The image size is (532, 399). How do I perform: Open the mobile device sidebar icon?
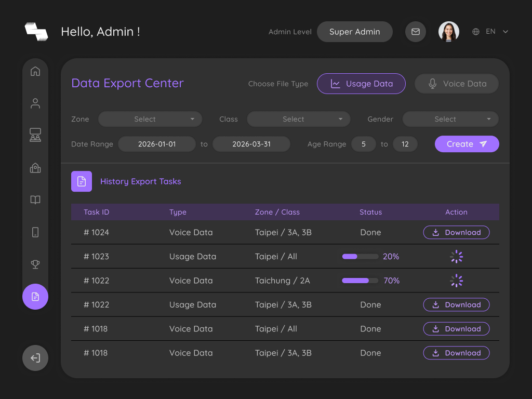point(35,232)
